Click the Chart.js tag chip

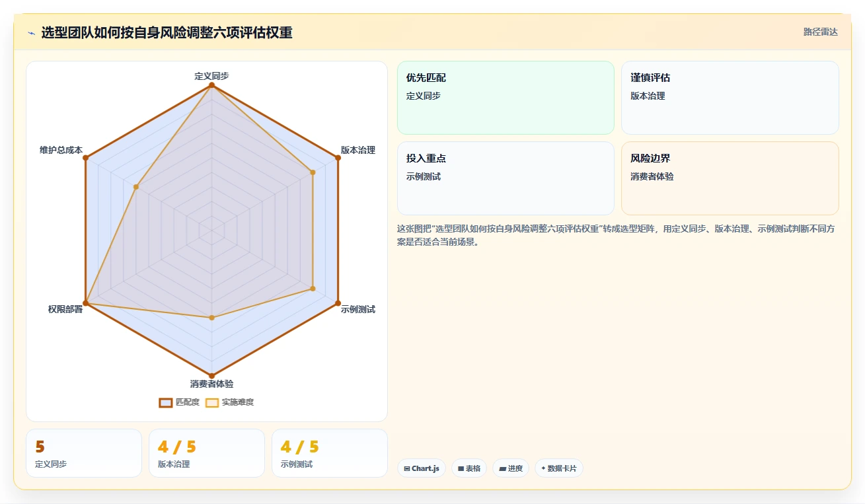point(422,468)
